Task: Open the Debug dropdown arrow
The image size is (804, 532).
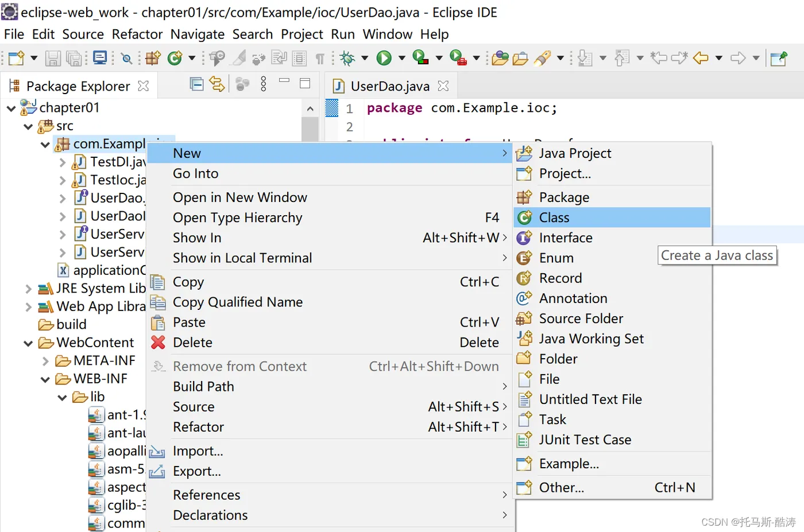Action: tap(365, 58)
